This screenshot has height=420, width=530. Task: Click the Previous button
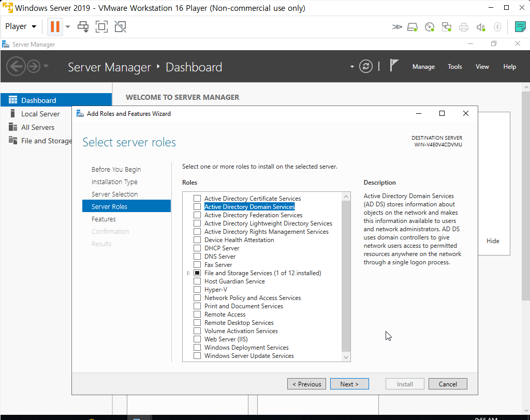(x=306, y=384)
